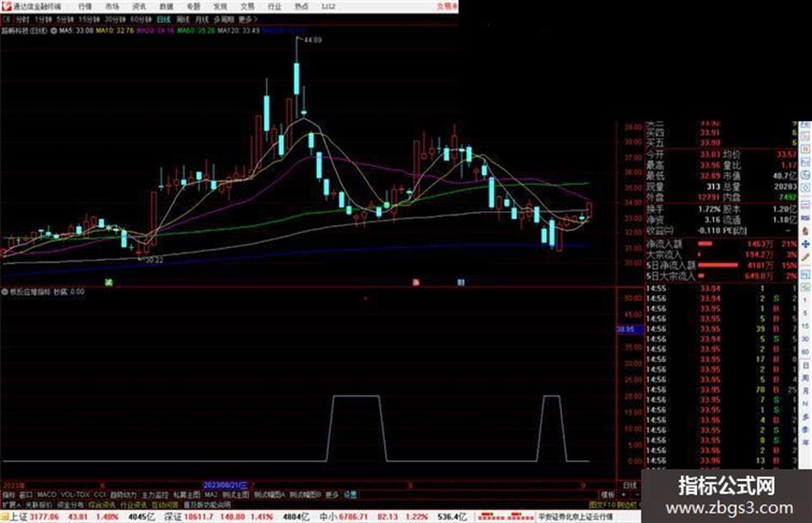
Task: Click the 上证 index in status bar
Action: [19, 517]
